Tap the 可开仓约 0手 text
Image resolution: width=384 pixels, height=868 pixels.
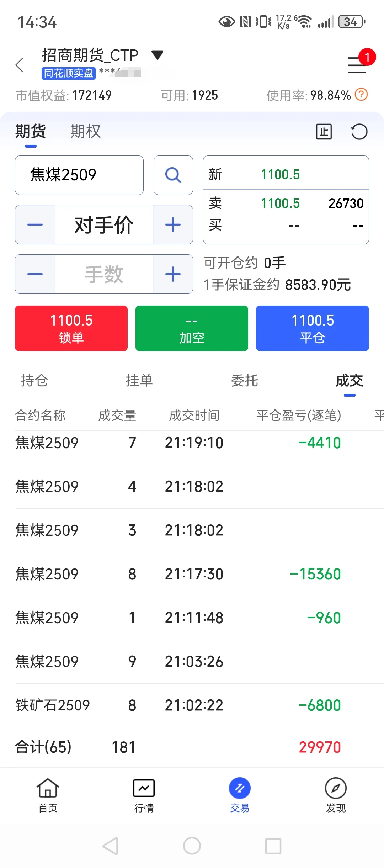(245, 263)
